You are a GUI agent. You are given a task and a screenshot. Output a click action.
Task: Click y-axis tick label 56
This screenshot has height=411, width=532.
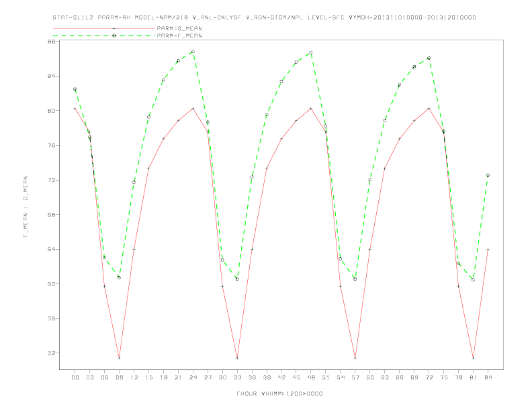52,318
